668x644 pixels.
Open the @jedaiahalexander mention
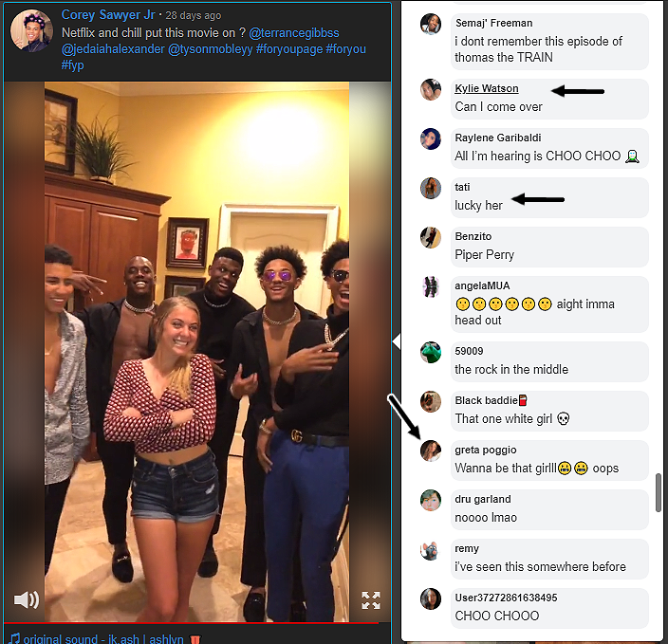tap(113, 49)
